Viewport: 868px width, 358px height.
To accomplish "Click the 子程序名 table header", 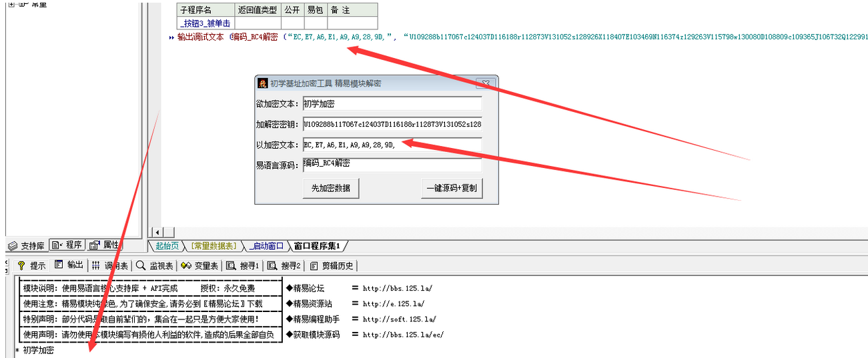I will (205, 10).
